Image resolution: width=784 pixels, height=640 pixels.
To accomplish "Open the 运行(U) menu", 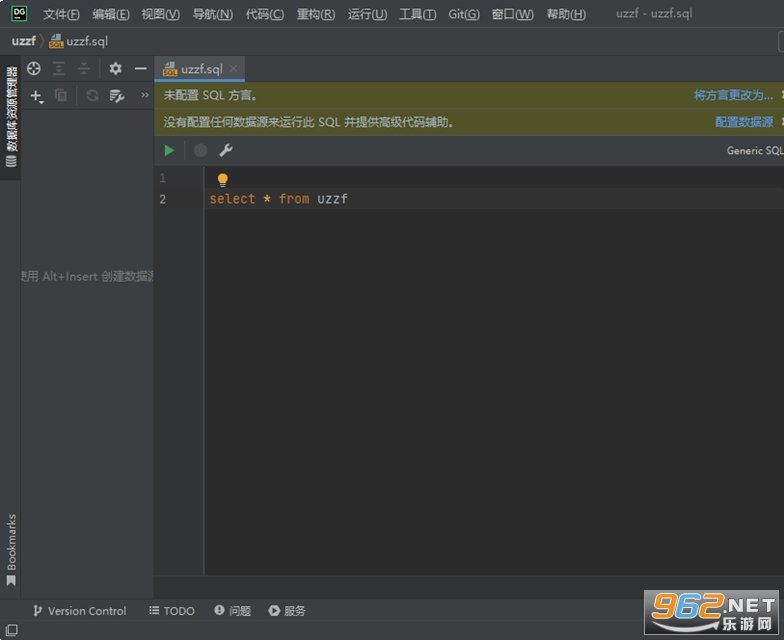I will pos(368,14).
